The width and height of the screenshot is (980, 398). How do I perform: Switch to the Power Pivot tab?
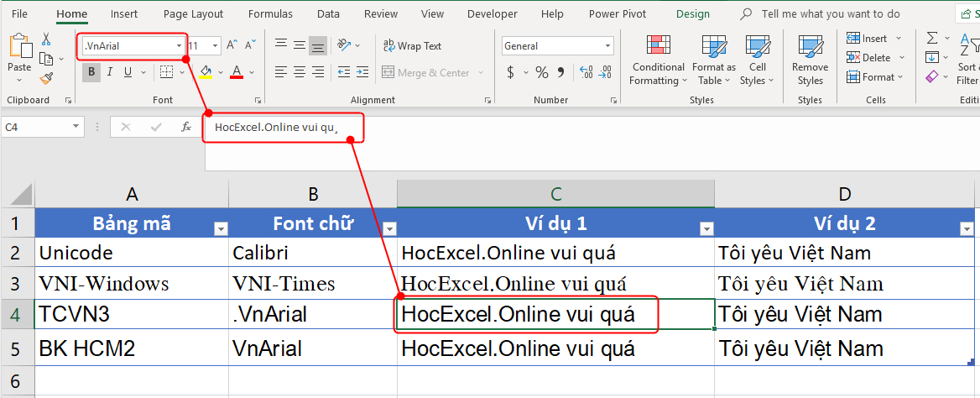click(617, 13)
